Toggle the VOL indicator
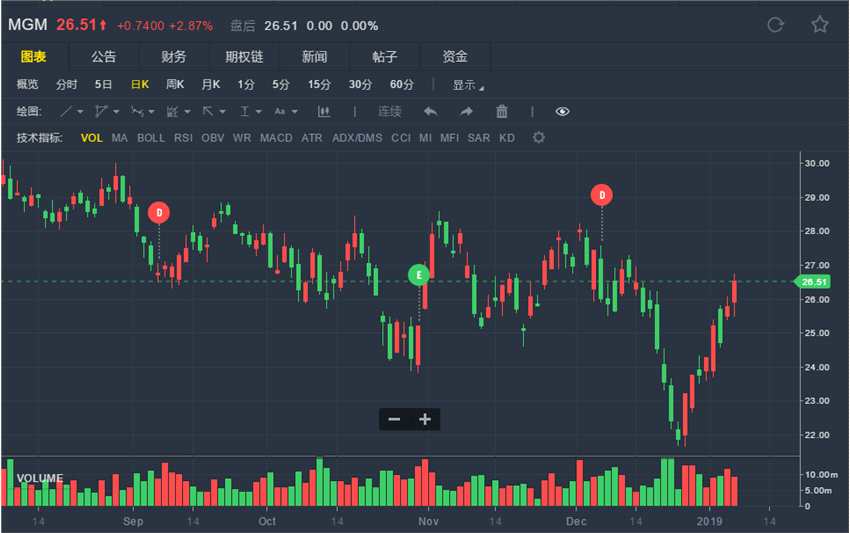 pyautogui.click(x=92, y=138)
